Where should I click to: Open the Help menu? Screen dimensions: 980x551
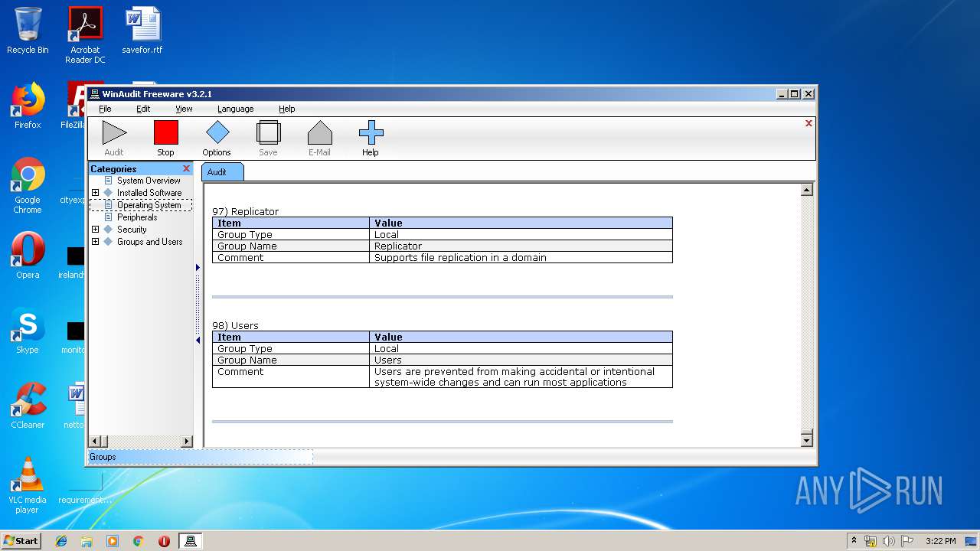[286, 109]
